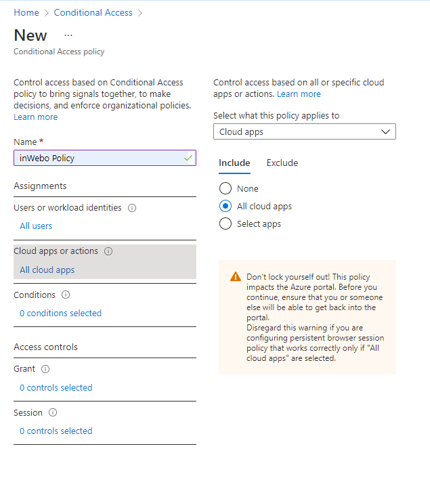Image resolution: width=430 pixels, height=491 pixels.
Task: Click green checkmark in Name field
Action: (188, 158)
